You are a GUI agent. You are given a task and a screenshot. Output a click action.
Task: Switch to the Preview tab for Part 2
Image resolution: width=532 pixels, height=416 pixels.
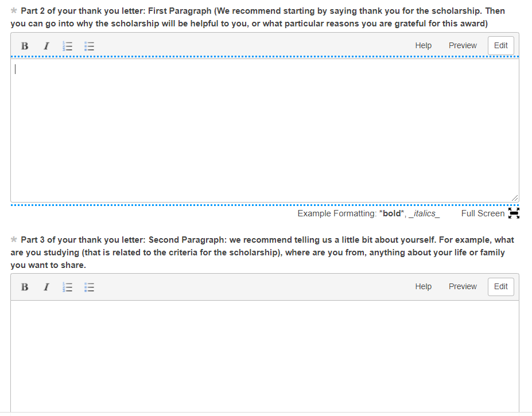463,45
